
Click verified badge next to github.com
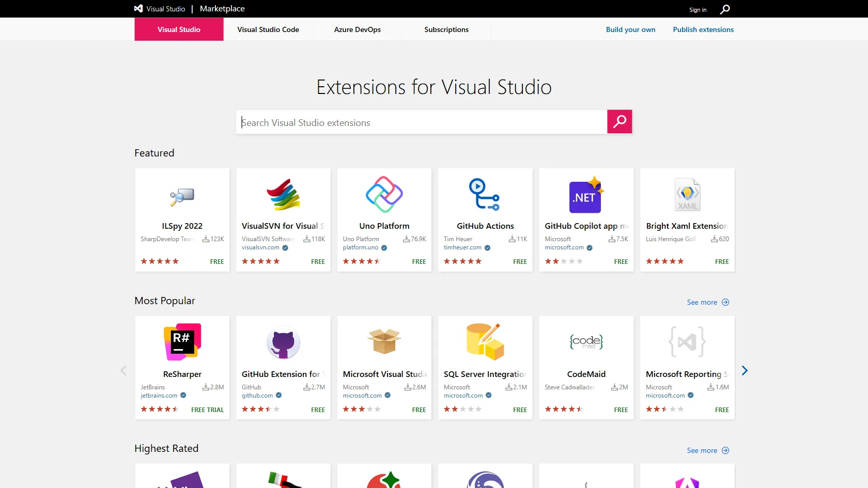click(x=278, y=396)
